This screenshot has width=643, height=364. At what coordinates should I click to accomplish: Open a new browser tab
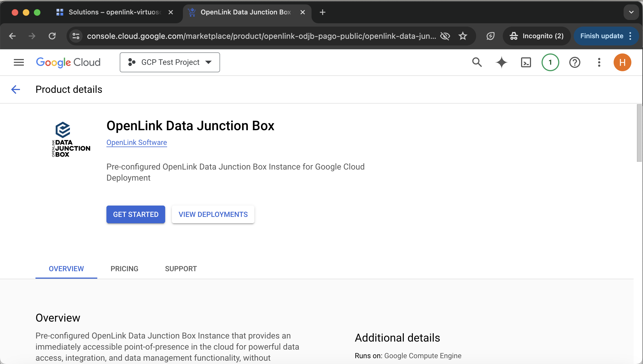322,12
